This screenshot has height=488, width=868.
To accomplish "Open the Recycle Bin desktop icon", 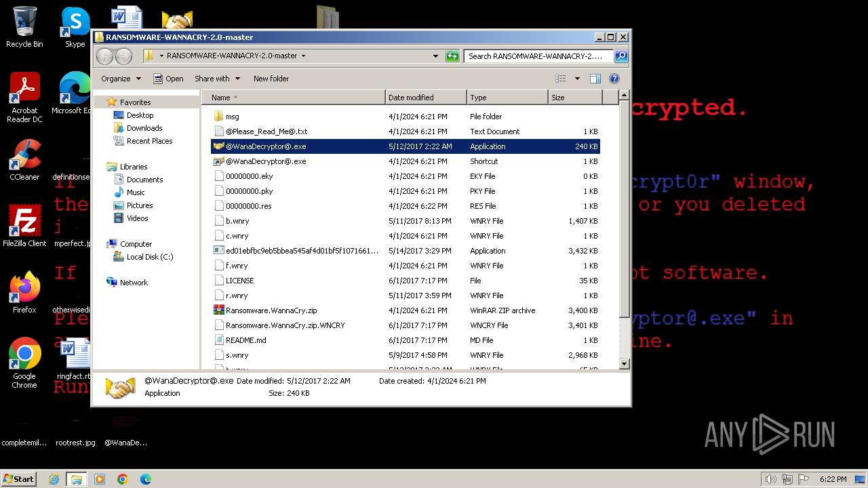I will coord(24,27).
